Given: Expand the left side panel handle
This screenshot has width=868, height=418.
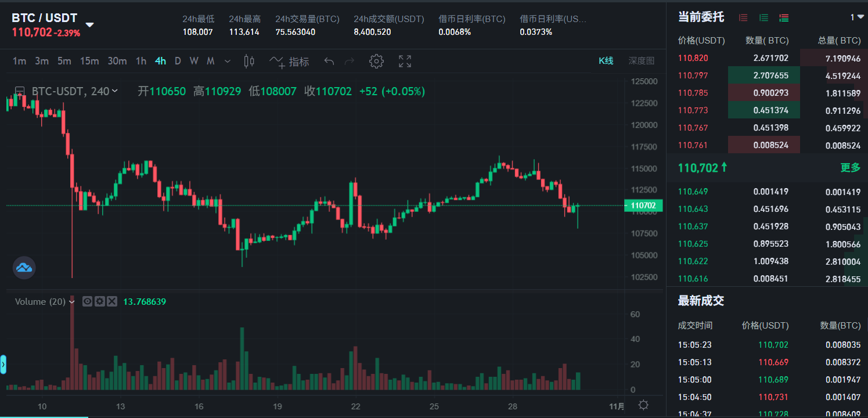Looking at the screenshot, I should click(3, 364).
